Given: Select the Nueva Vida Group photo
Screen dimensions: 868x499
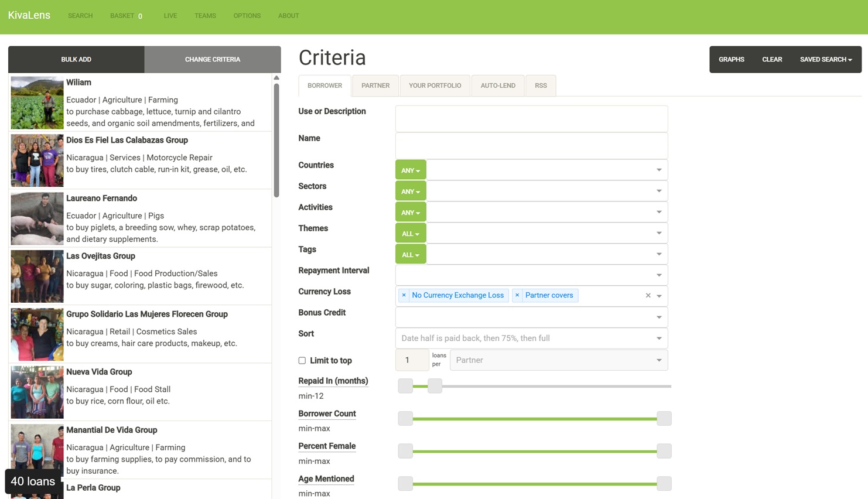Looking at the screenshot, I should click(x=37, y=392).
